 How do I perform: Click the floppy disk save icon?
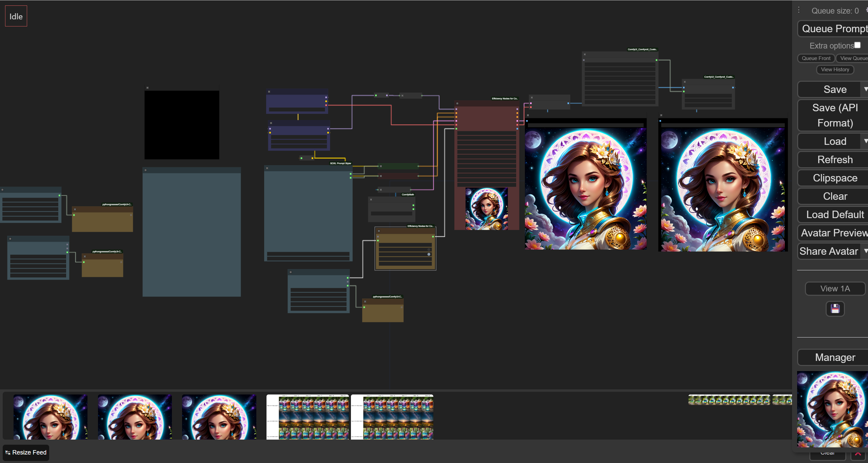(835, 309)
